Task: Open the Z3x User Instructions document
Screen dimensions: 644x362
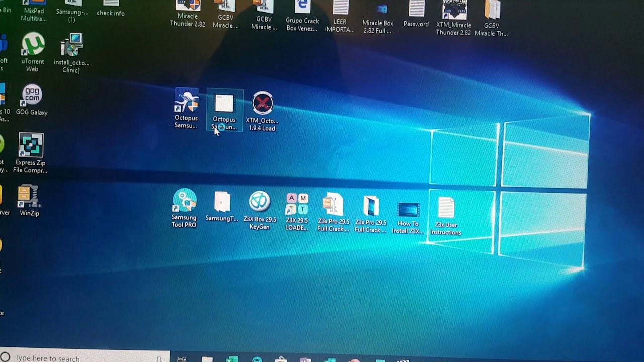Action: (x=446, y=216)
